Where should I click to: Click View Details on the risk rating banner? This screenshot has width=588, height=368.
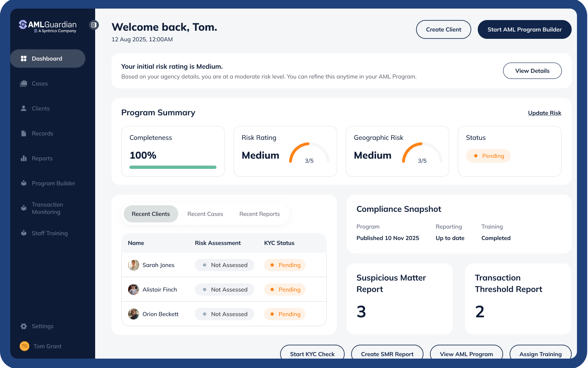[x=532, y=71]
